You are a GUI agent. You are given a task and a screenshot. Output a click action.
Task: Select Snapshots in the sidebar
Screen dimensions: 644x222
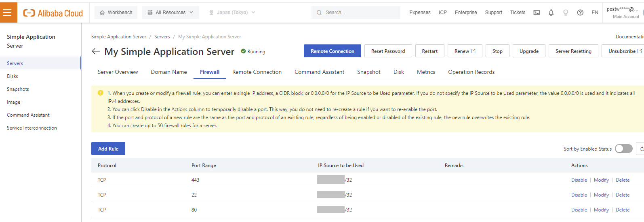point(40,89)
